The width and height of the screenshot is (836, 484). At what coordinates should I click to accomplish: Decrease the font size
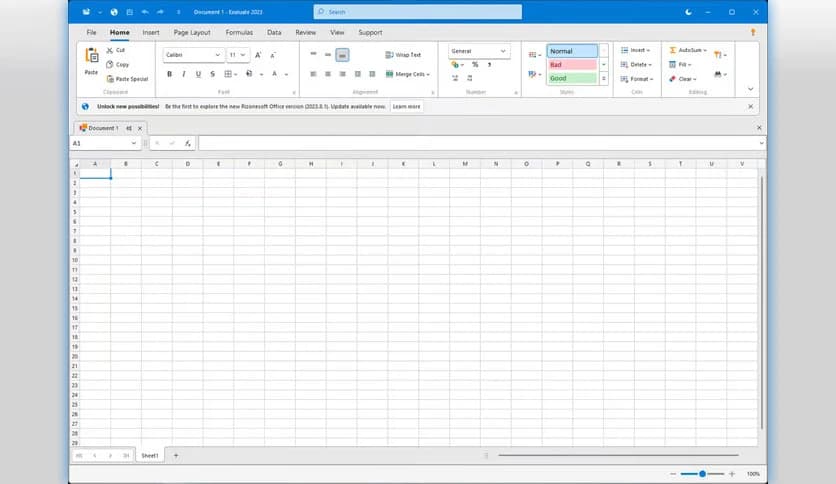click(272, 55)
